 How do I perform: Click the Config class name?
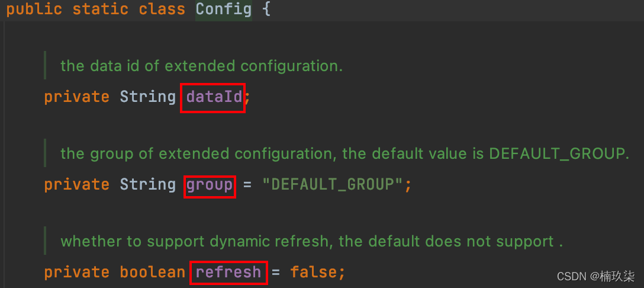coord(223,9)
